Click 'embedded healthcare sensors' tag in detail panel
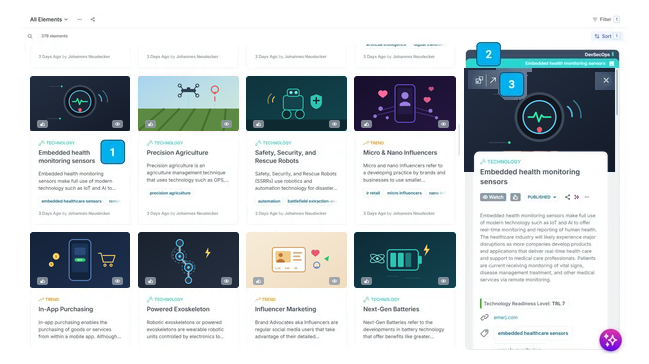The width and height of the screenshot is (649, 364). pyautogui.click(x=533, y=333)
